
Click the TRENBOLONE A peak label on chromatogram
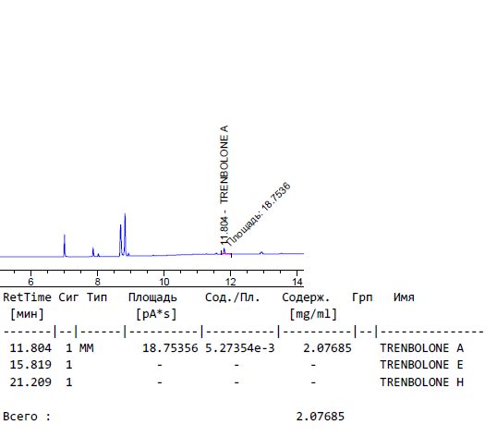pos(224,164)
